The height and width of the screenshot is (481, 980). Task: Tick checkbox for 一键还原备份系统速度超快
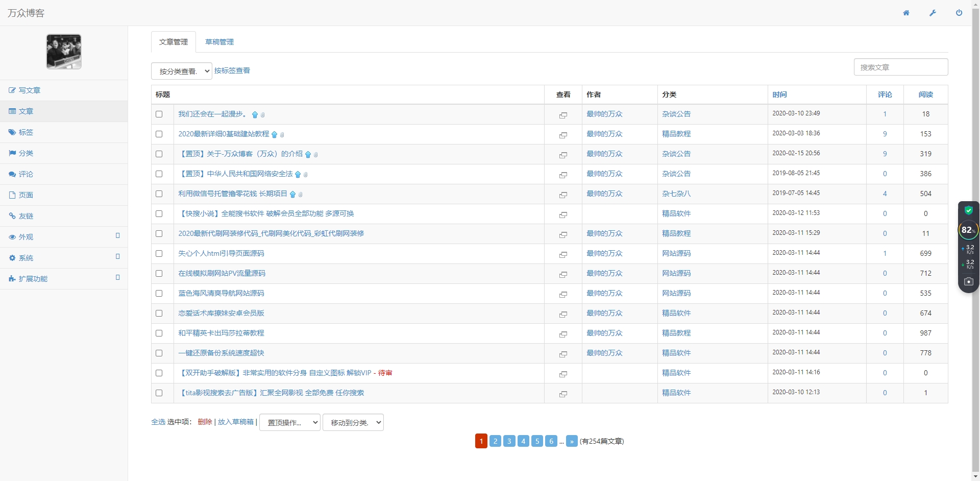(x=159, y=353)
